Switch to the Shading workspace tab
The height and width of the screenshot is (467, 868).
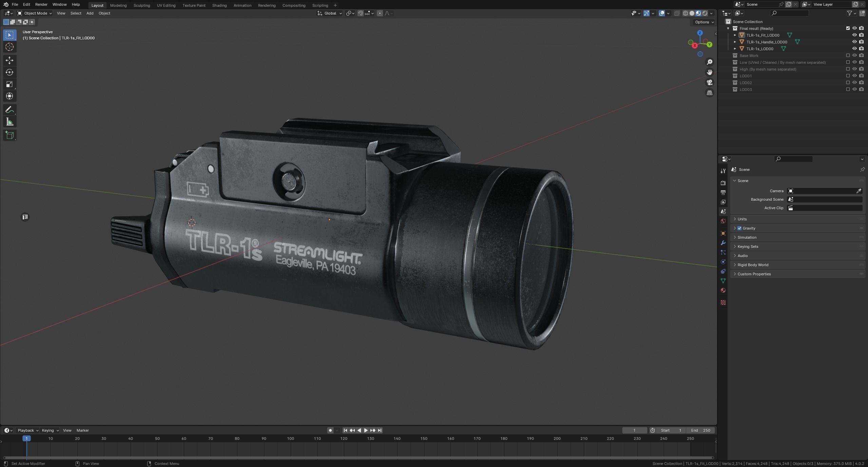point(219,5)
